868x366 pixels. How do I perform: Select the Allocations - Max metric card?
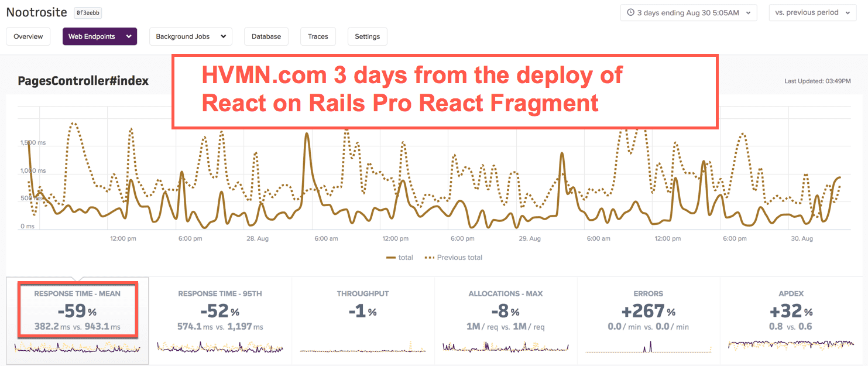point(506,310)
